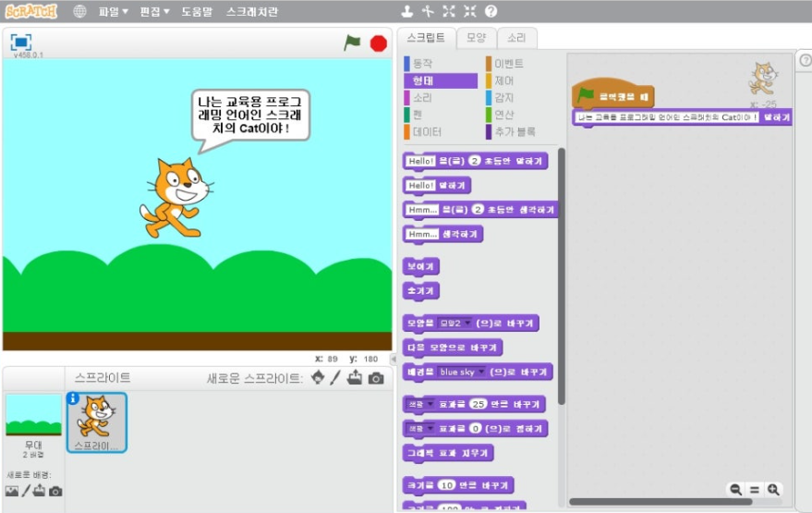This screenshot has width=812, height=513.
Task: Open sprite info via blue i badge
Action: 72,398
